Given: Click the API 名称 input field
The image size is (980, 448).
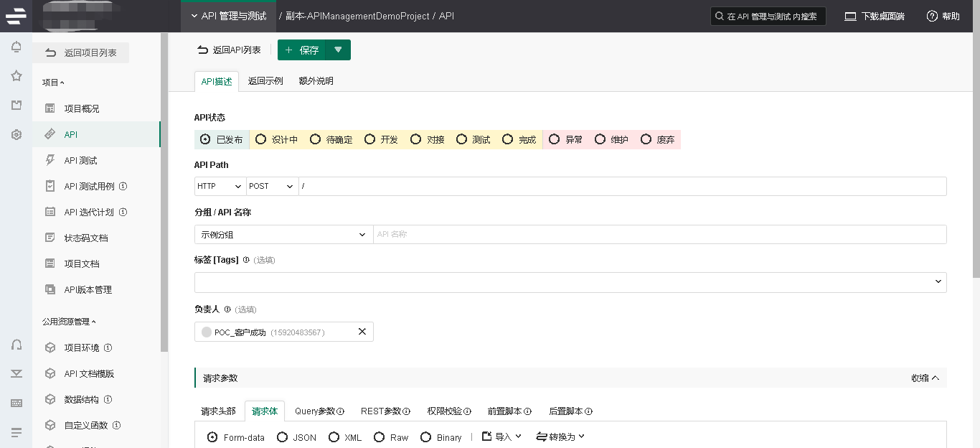Looking at the screenshot, I should (x=659, y=235).
